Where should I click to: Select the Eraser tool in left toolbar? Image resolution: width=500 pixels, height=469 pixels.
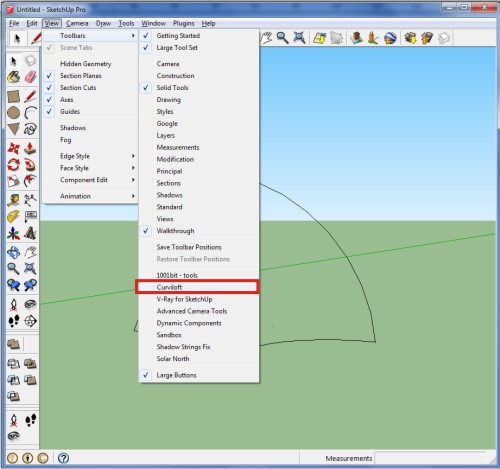(x=30, y=77)
